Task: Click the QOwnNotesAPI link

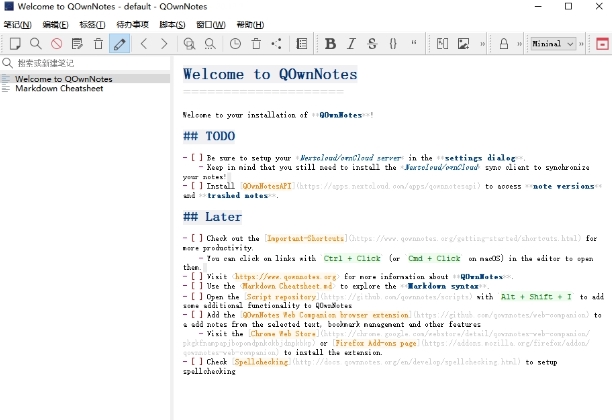Action: (x=267, y=186)
